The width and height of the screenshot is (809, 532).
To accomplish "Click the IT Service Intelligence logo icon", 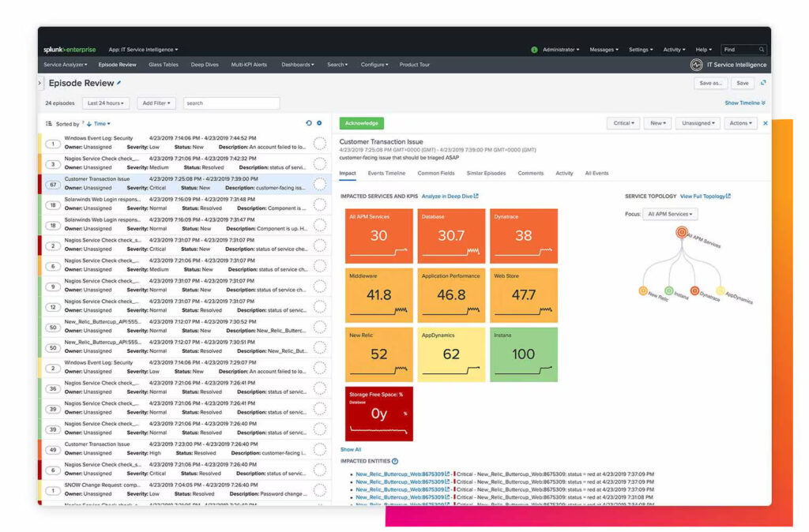I will click(698, 64).
